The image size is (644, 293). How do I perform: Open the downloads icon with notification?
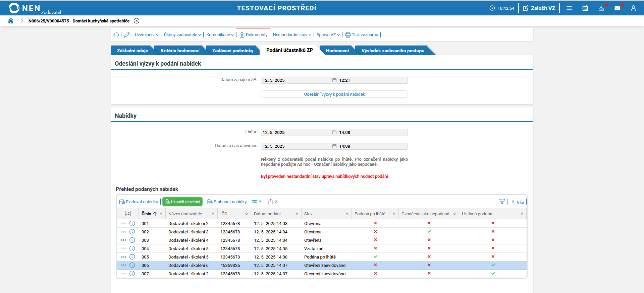pos(601,8)
